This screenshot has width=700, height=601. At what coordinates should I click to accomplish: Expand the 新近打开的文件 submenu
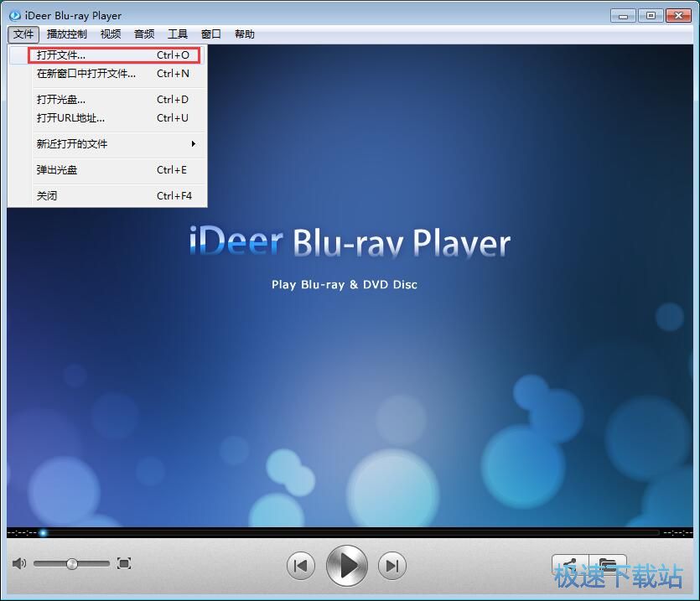coord(107,144)
